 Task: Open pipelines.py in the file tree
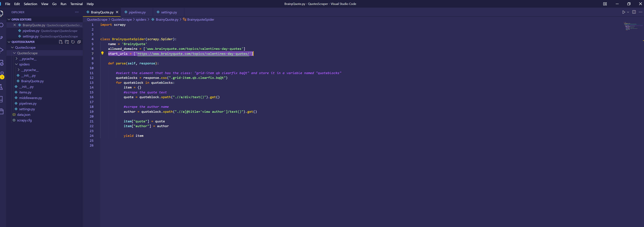[x=28, y=103]
